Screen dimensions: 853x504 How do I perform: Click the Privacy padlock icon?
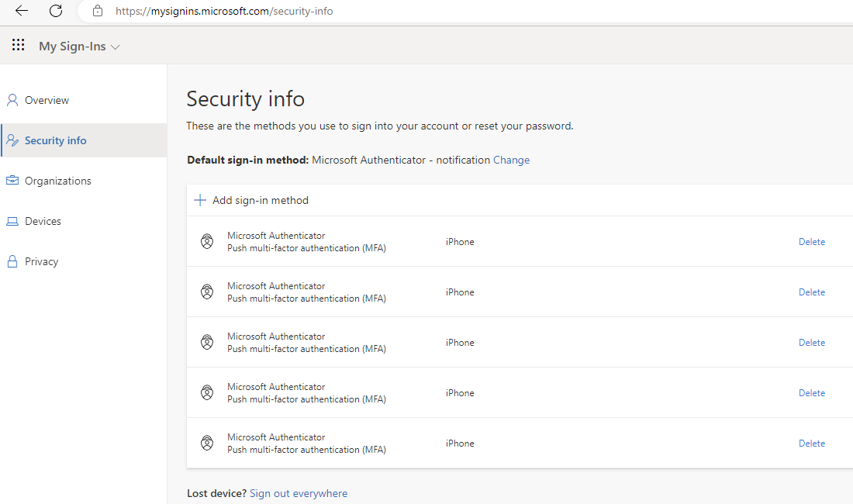[x=12, y=261]
